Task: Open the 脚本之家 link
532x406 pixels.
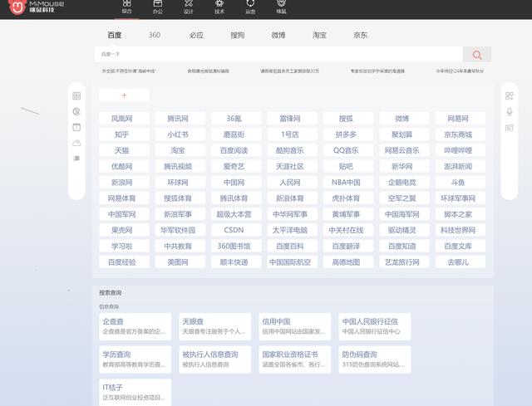Action: [461, 214]
